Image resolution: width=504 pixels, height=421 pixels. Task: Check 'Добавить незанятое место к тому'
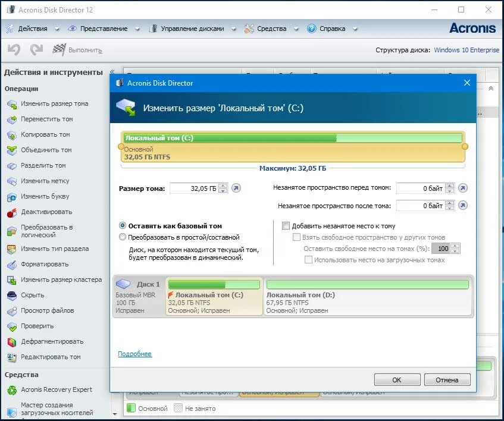[x=286, y=226]
